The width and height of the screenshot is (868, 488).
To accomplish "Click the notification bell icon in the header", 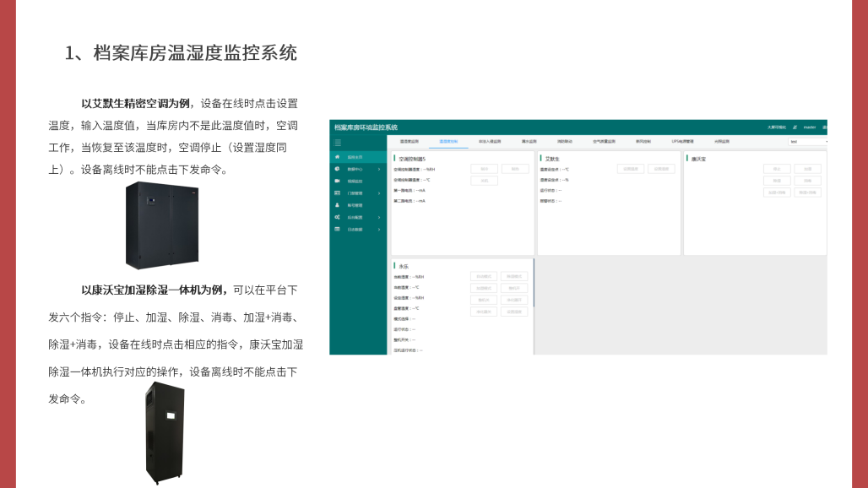I will pos(795,127).
